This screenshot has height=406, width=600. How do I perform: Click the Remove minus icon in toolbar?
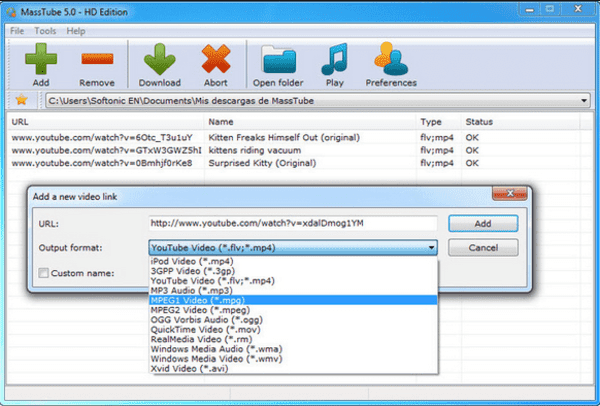point(96,60)
